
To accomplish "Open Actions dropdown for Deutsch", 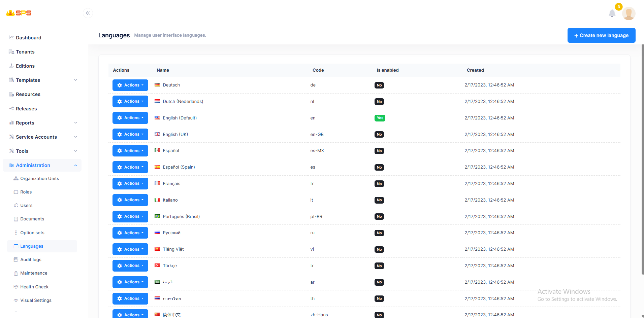I will [x=130, y=85].
